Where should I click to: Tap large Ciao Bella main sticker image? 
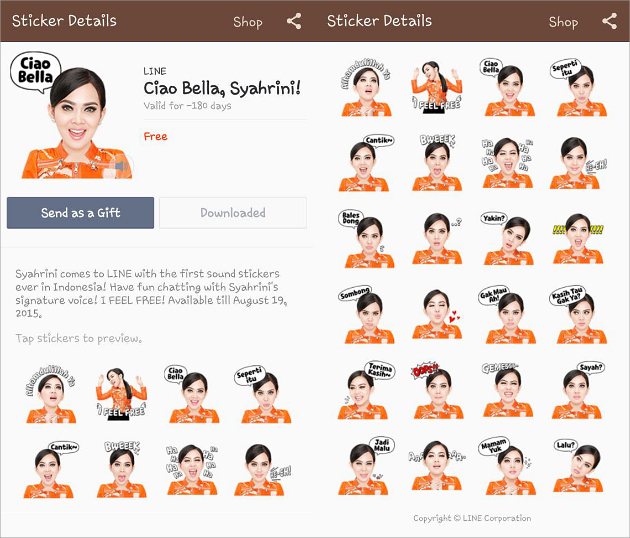(x=70, y=115)
